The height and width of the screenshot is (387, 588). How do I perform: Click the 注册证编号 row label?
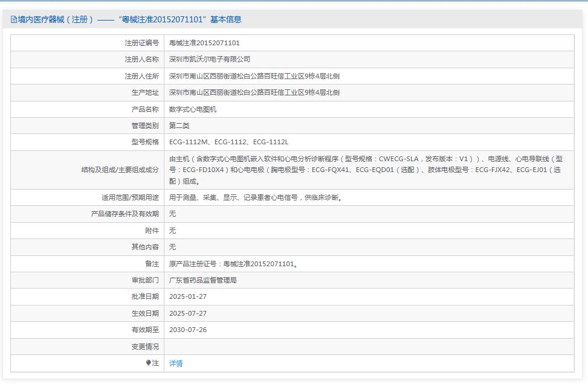point(141,43)
